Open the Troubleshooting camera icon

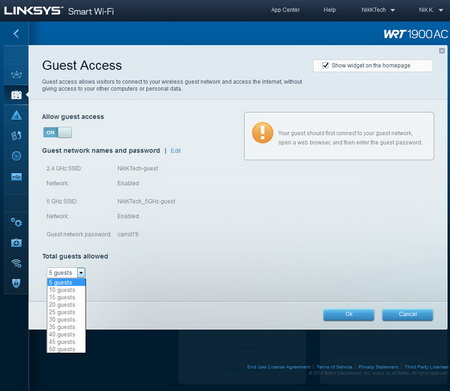tap(16, 243)
